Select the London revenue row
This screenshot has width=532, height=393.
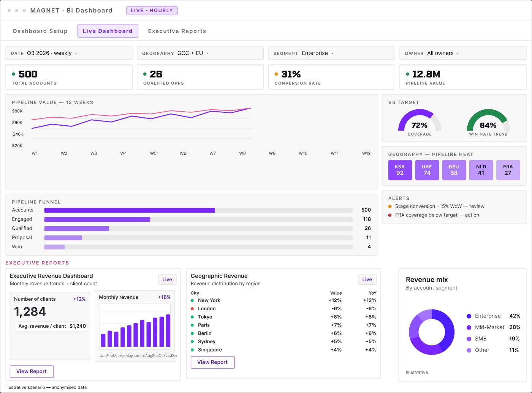point(283,309)
